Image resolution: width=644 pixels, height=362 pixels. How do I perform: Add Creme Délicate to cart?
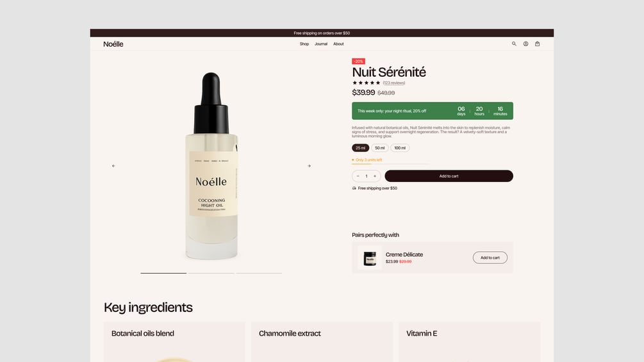pyautogui.click(x=490, y=258)
